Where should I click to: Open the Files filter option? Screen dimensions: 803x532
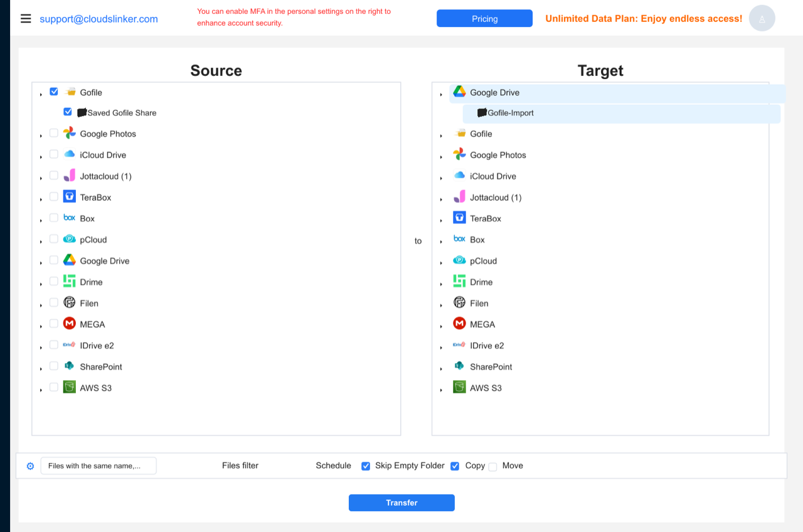point(240,465)
